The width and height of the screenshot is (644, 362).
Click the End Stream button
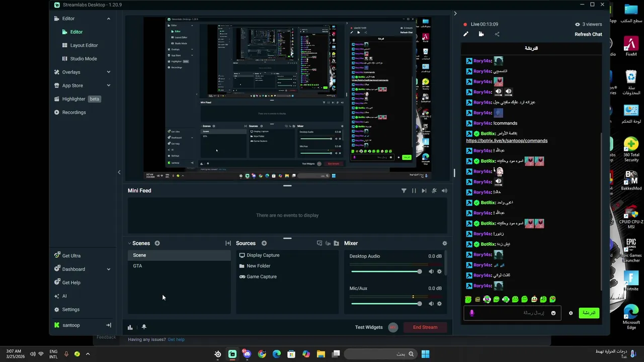(425, 327)
